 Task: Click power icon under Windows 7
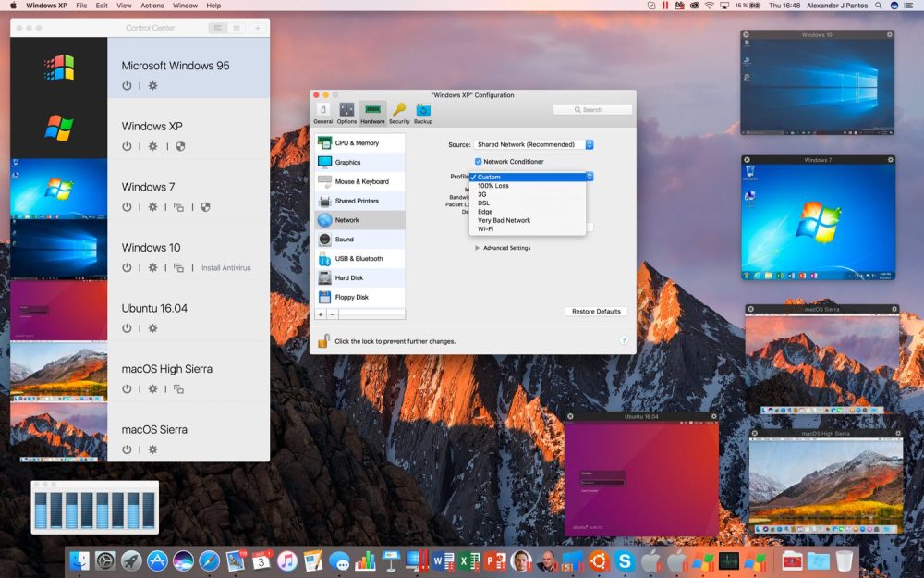click(127, 207)
